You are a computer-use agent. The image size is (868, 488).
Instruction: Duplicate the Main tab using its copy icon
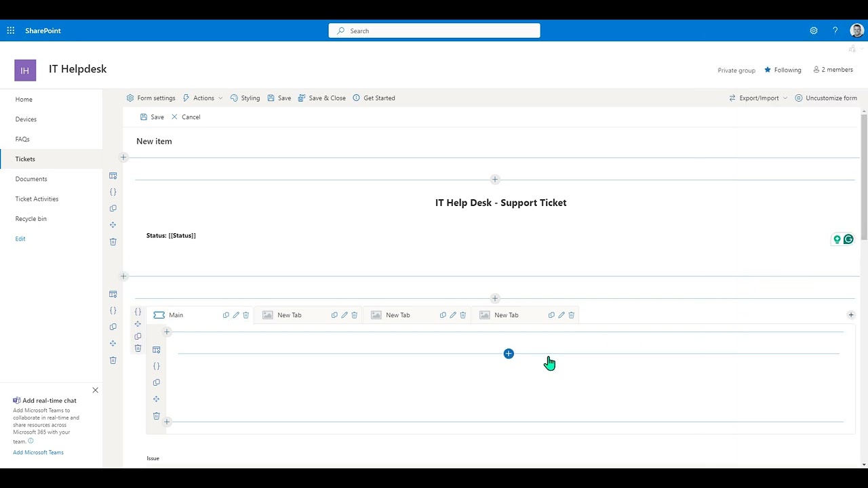tap(226, 315)
